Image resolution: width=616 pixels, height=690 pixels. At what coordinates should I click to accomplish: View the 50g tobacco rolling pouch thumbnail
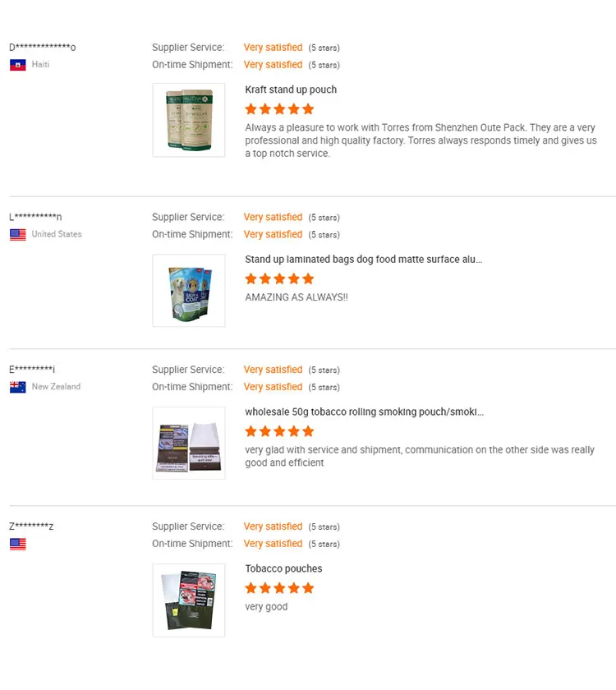(189, 444)
